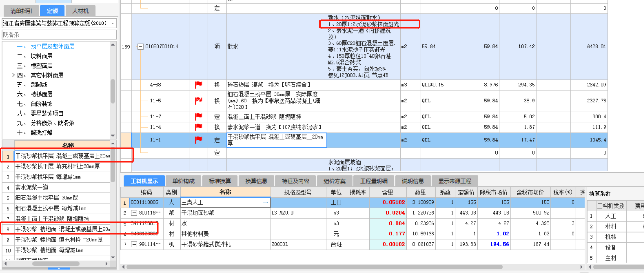644x273 pixels.
Task: Open the 标准换算 tab
Action: [x=220, y=181]
